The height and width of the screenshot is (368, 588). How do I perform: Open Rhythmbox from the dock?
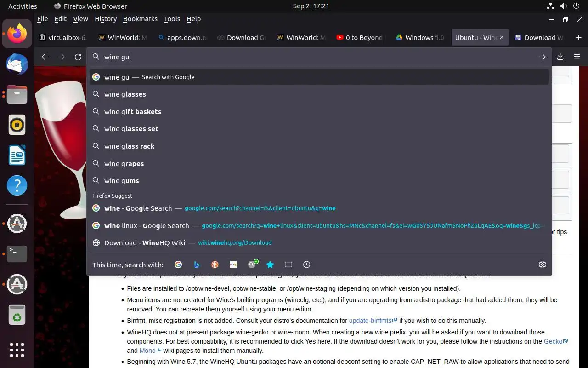(17, 125)
